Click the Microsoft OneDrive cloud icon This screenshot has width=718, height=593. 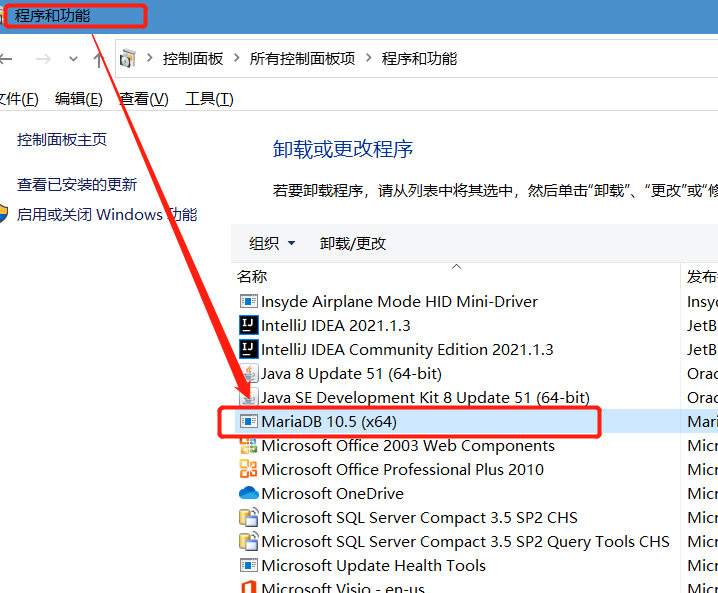pyautogui.click(x=249, y=493)
